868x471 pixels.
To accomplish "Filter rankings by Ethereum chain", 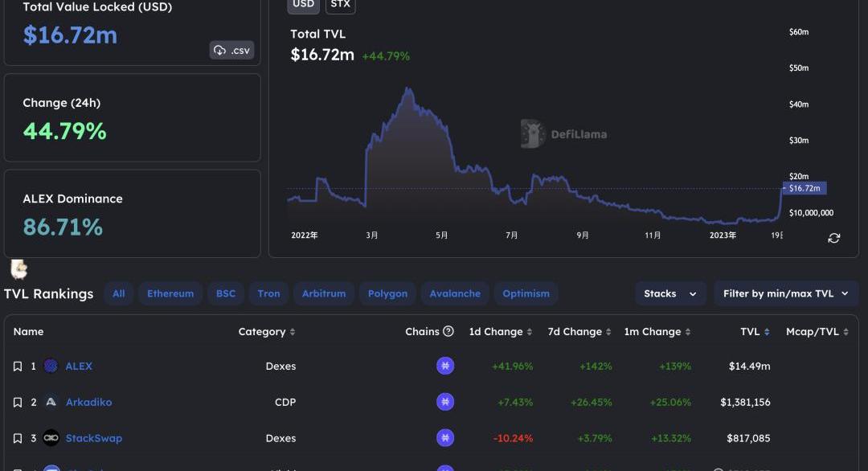I will tap(170, 293).
